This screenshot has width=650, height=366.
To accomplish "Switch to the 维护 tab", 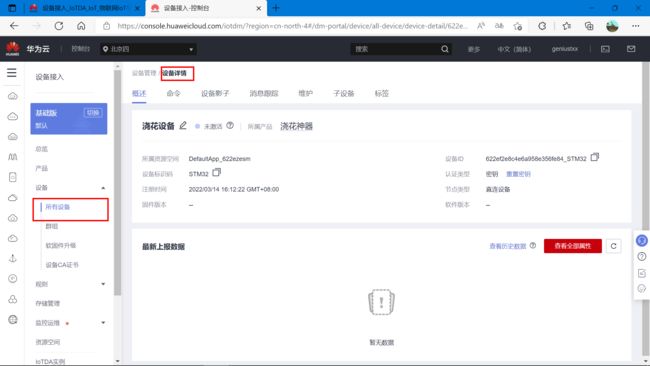I will coord(306,93).
